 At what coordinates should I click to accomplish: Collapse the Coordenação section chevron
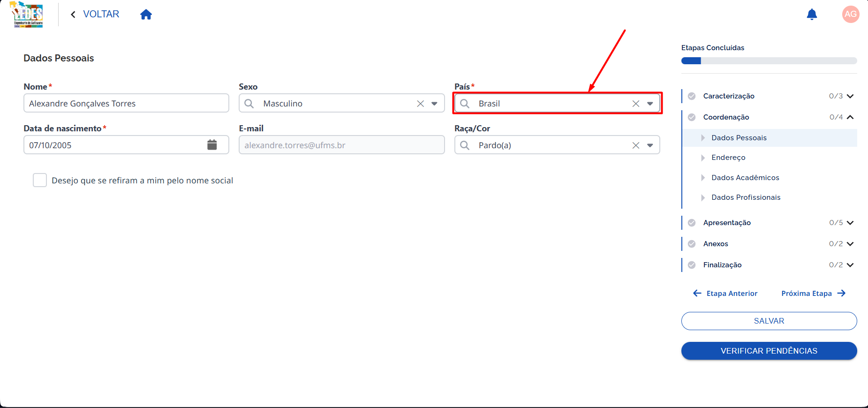click(x=850, y=117)
